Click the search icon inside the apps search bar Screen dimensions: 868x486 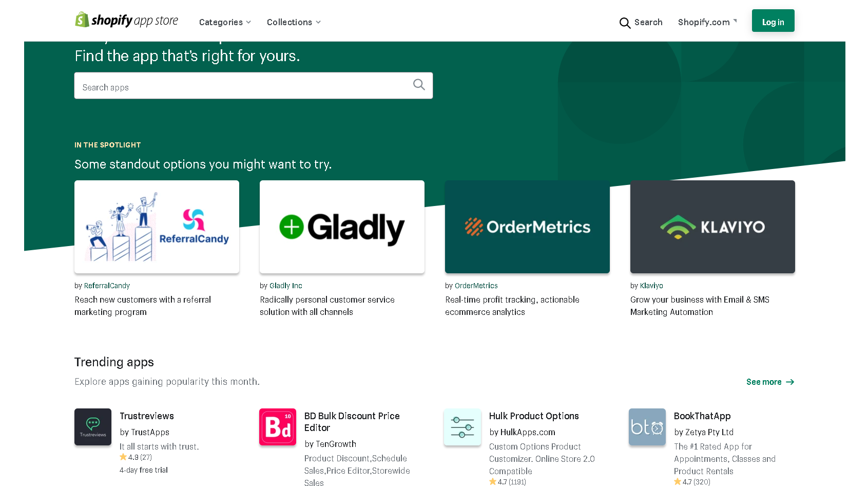click(419, 85)
